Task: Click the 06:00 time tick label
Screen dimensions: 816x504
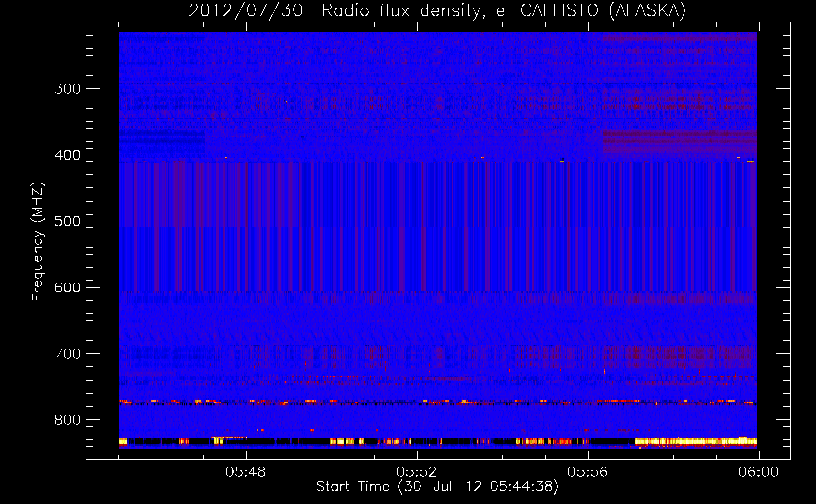Action: [759, 472]
